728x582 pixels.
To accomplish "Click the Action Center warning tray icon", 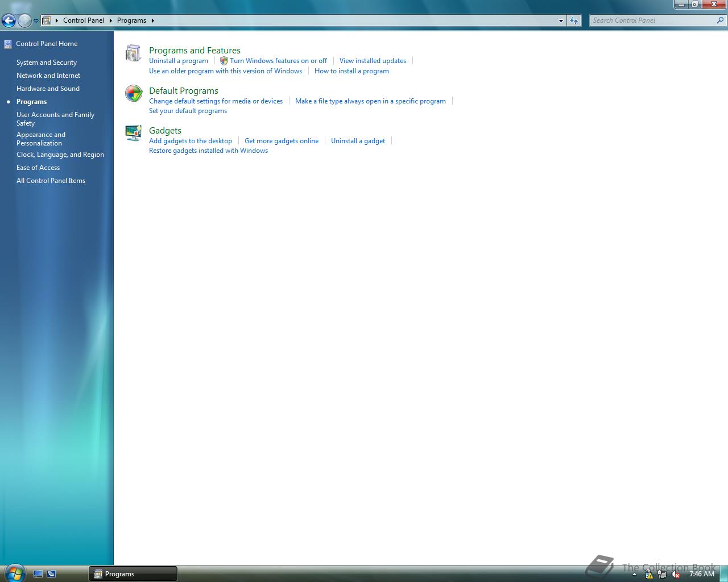I will pyautogui.click(x=649, y=574).
